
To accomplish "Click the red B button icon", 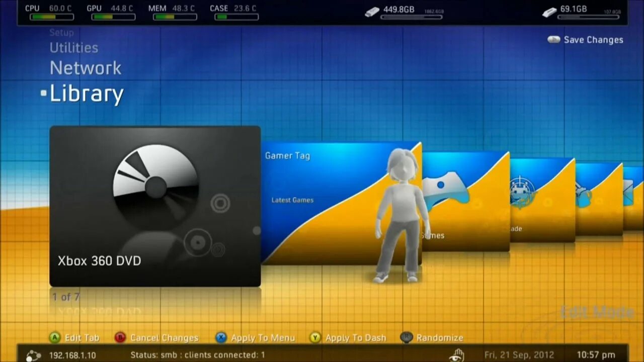I will click(x=120, y=337).
